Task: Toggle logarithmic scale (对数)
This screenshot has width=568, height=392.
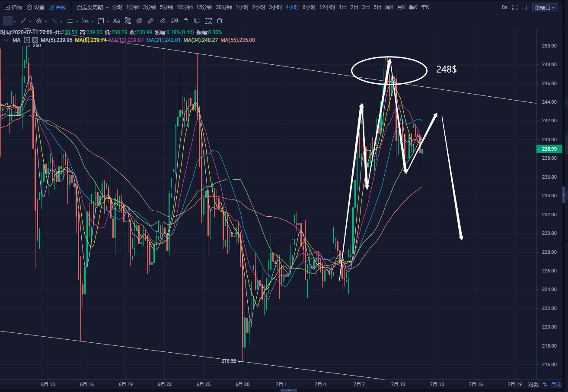Action: pyautogui.click(x=533, y=384)
